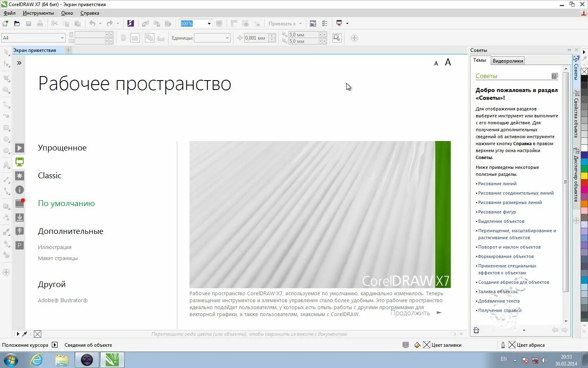Open the A4 page size dropdown
Screen dimensions: 588x368
point(62,38)
